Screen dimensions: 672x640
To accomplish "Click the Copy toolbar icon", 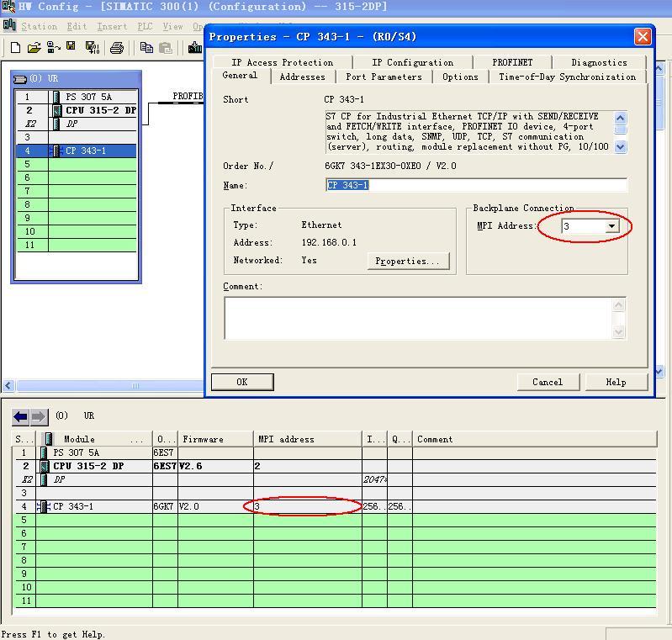I will pos(146,47).
